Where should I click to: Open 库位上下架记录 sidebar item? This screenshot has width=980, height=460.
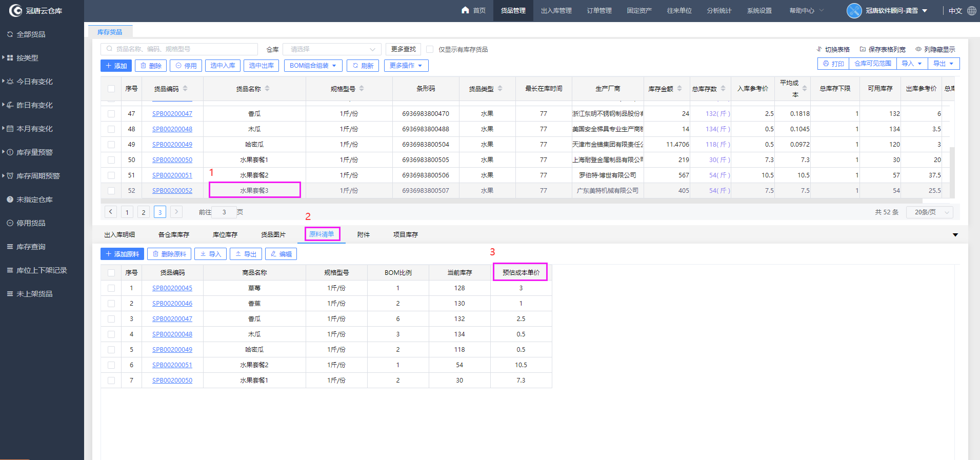41,270
